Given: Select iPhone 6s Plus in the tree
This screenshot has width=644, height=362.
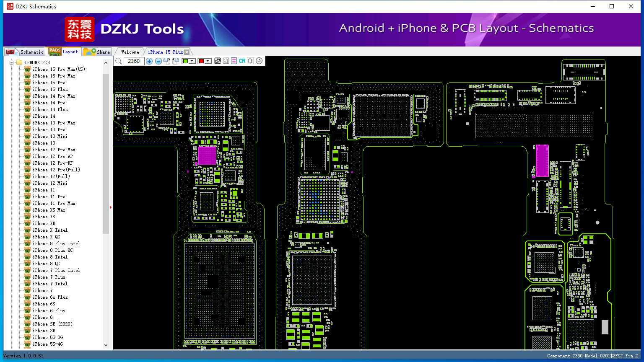Looking at the screenshot, I should click(x=50, y=297).
